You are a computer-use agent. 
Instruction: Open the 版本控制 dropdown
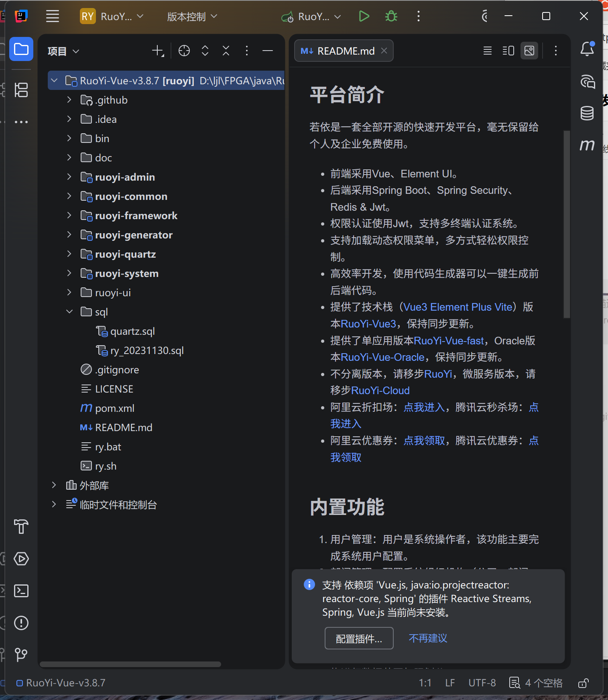point(192,16)
